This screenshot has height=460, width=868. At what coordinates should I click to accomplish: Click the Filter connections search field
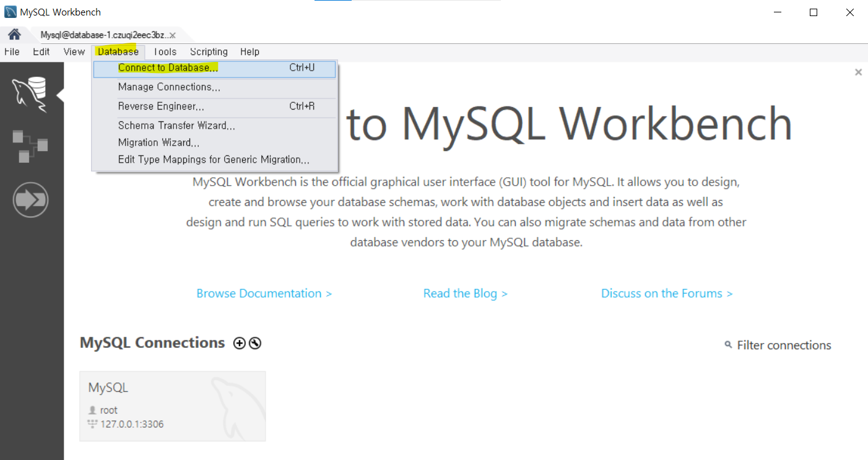784,345
